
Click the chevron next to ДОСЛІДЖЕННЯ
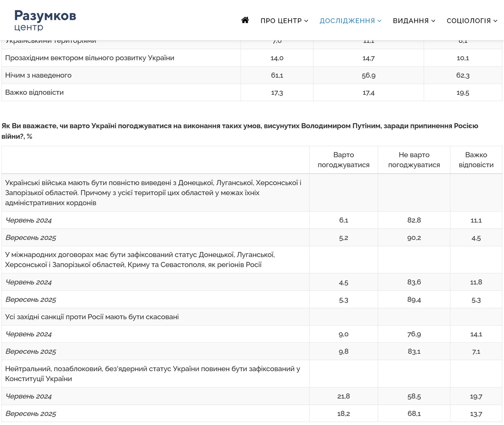(379, 21)
